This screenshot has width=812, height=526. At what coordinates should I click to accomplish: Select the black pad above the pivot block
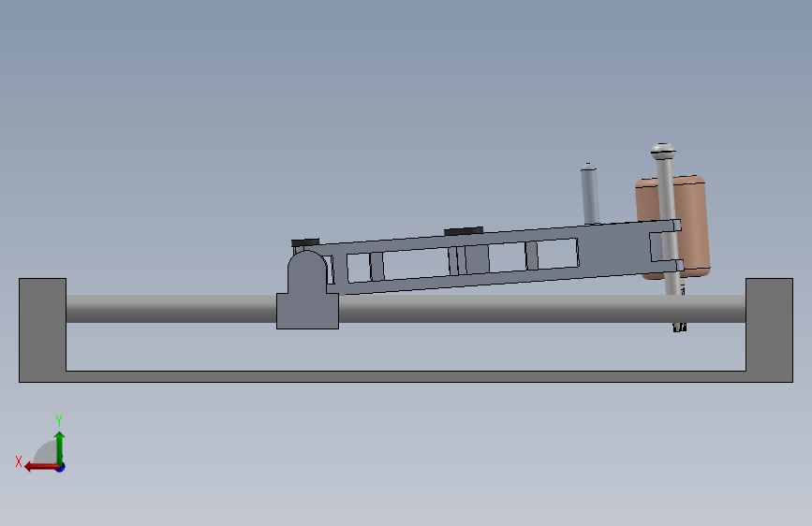[x=305, y=242]
